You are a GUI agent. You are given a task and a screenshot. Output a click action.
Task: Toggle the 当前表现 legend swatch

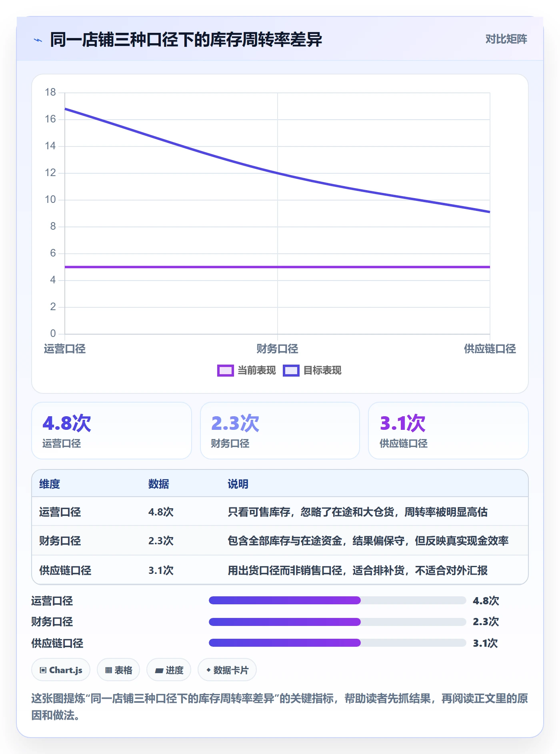[x=225, y=371]
